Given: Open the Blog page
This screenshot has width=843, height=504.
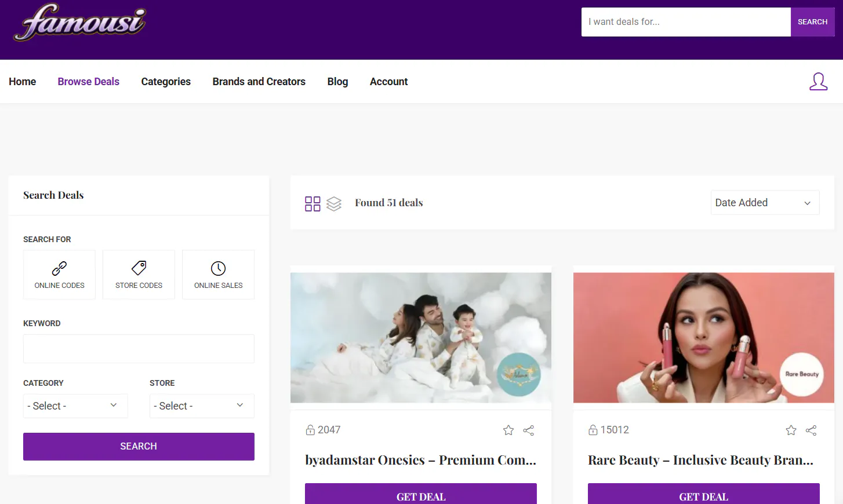Looking at the screenshot, I should click(337, 82).
